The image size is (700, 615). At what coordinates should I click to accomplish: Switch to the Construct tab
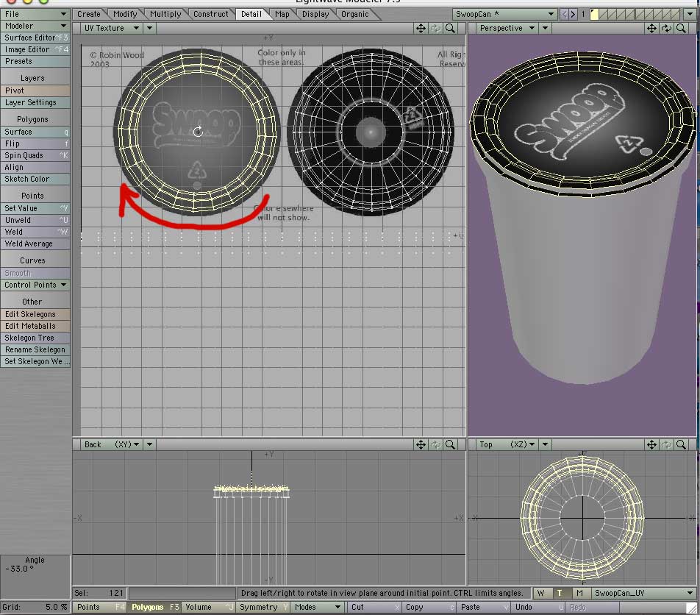tap(211, 14)
